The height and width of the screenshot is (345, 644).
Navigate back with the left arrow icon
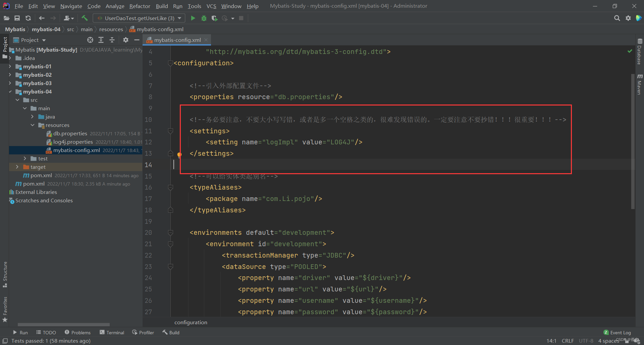tap(42, 18)
